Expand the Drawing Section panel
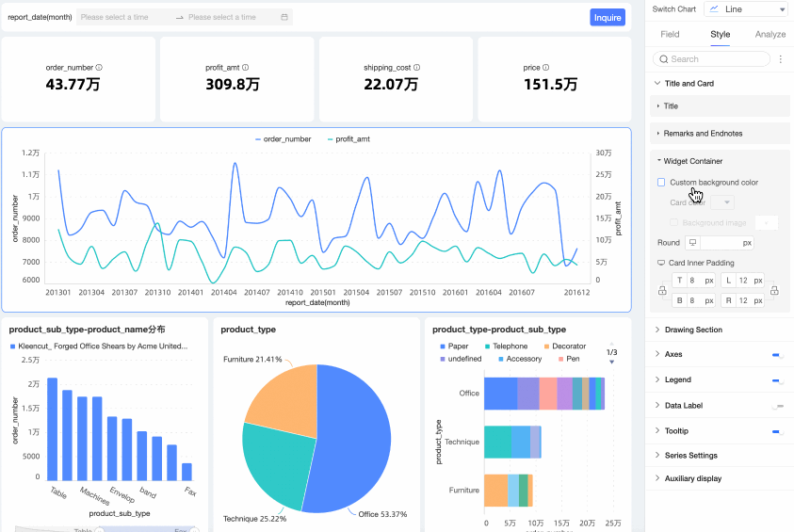 [720, 330]
